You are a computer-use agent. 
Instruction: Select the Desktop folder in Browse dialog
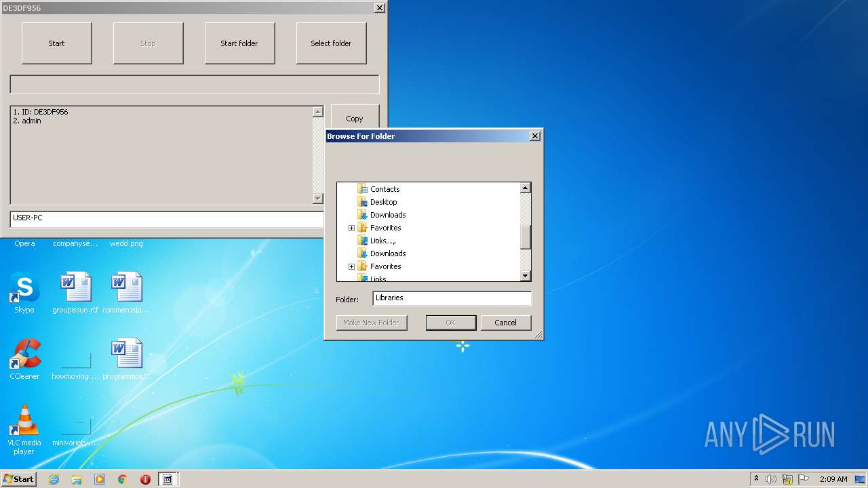click(383, 202)
